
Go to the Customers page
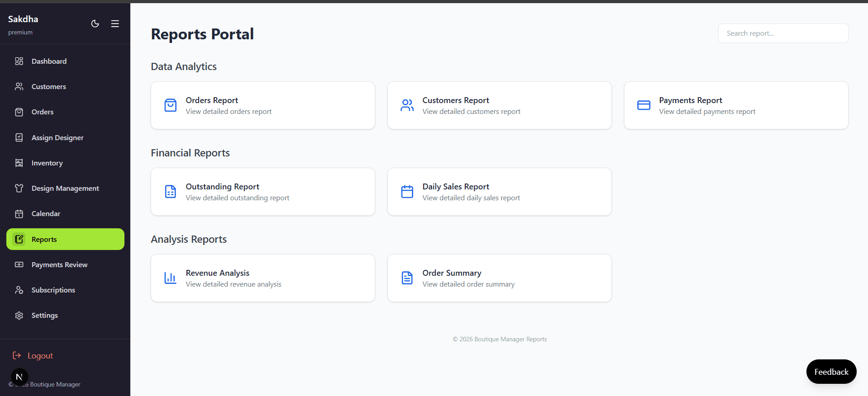point(65,86)
